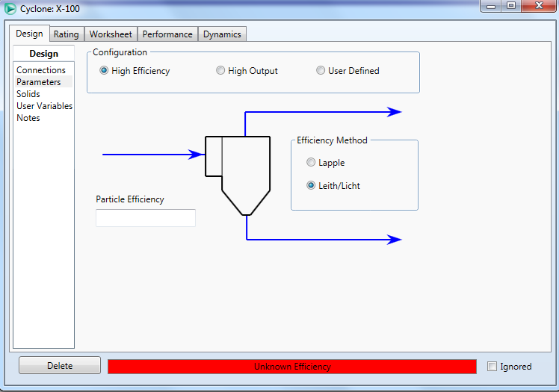Click the Cyclone app icon in title bar

pyautogui.click(x=10, y=9)
